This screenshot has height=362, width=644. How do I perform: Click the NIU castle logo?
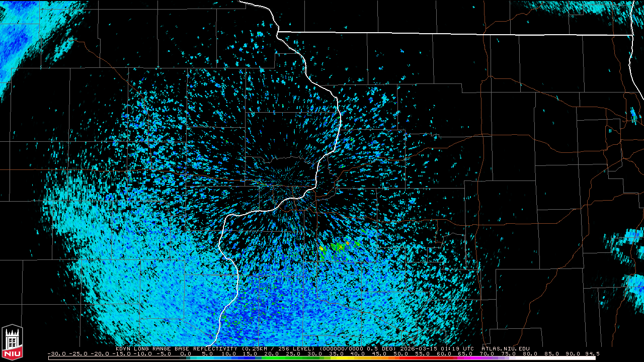12,342
